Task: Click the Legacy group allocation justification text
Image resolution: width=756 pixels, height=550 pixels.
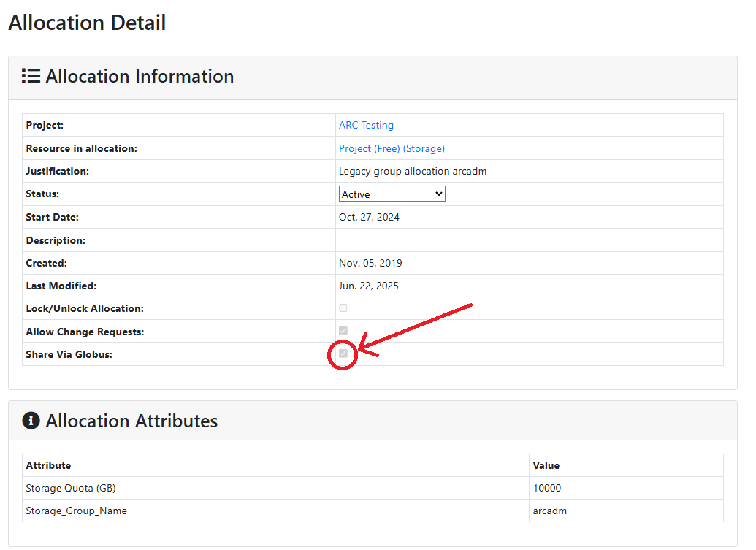Action: click(413, 172)
